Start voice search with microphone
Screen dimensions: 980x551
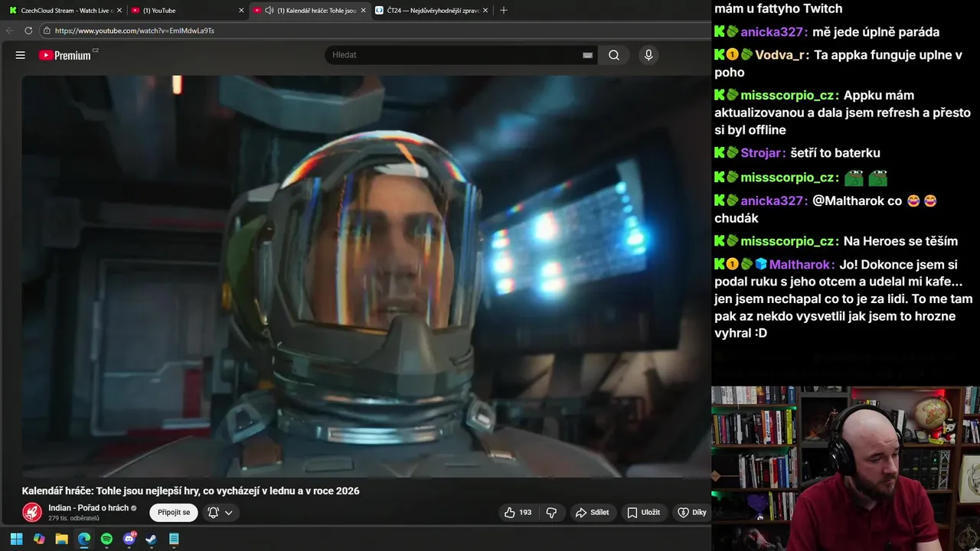[x=648, y=55]
